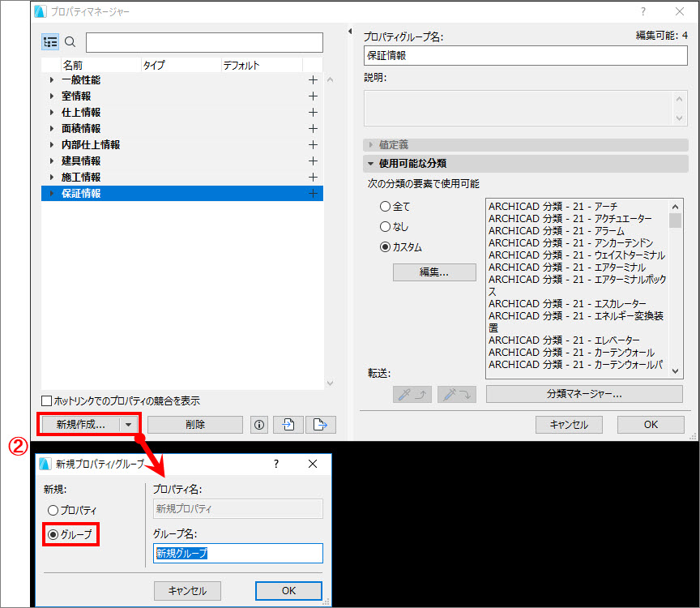Add property to 施工情報 group with plus
The height and width of the screenshot is (608, 700).
point(313,178)
